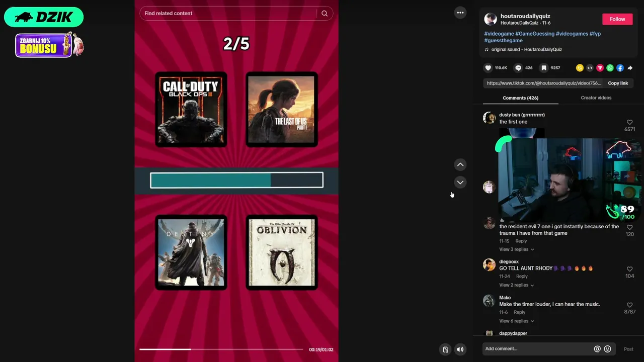Screen dimensions: 644x362
Task: Open emoji picker in comment box
Action: 607,349
